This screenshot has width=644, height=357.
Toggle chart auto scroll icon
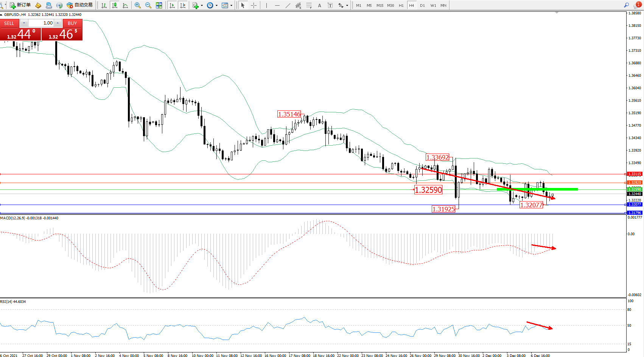pyautogui.click(x=172, y=5)
